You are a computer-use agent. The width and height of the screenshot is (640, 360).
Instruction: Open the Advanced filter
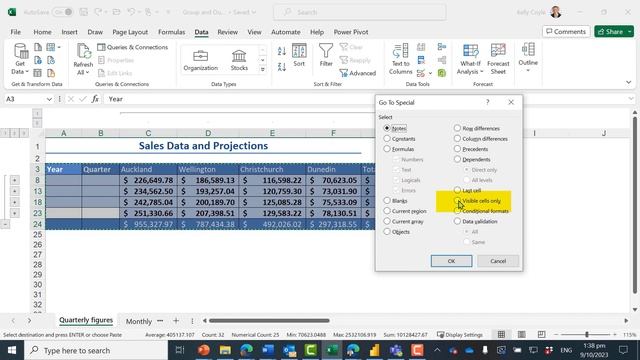pyautogui.click(x=358, y=73)
